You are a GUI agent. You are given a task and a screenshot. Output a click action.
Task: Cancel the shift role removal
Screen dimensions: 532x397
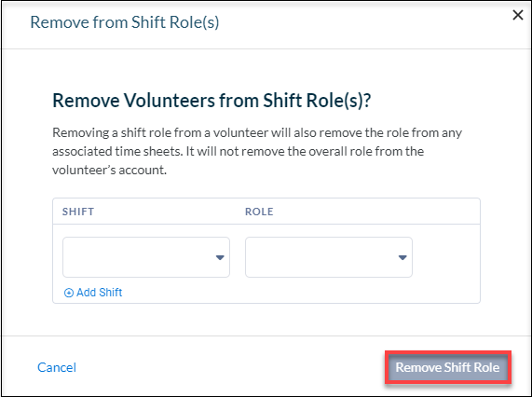(57, 367)
